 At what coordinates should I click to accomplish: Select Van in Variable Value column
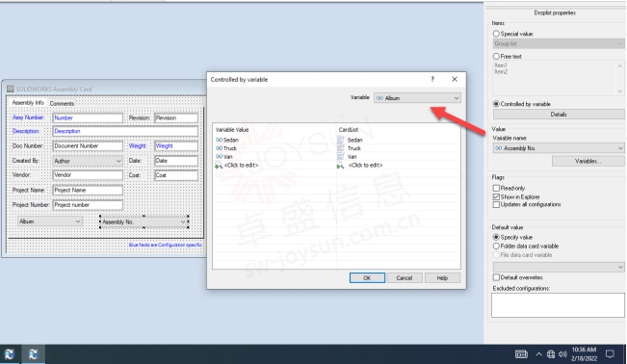pyautogui.click(x=228, y=157)
